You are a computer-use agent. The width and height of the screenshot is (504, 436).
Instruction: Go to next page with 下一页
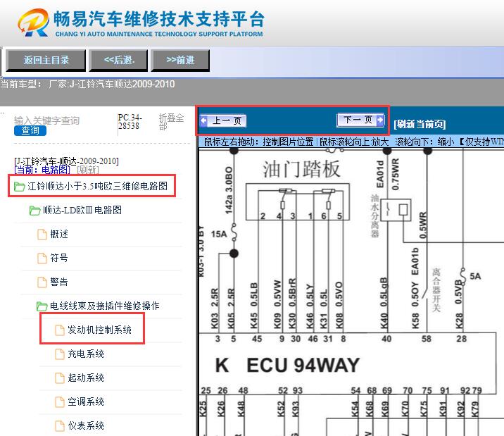(360, 120)
